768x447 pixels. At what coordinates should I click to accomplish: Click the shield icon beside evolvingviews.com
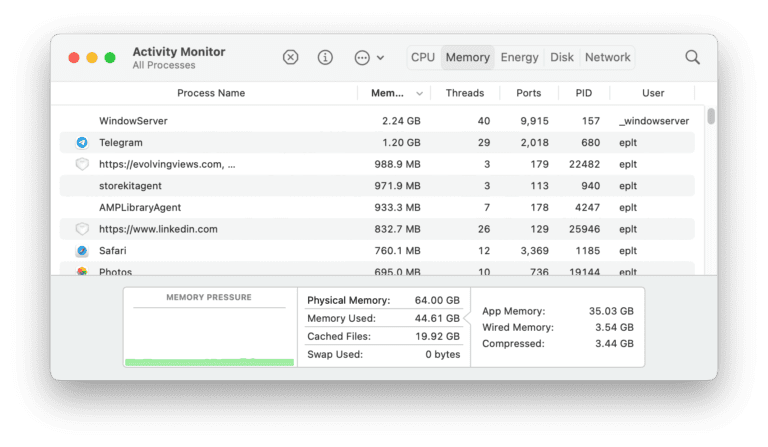pos(82,164)
